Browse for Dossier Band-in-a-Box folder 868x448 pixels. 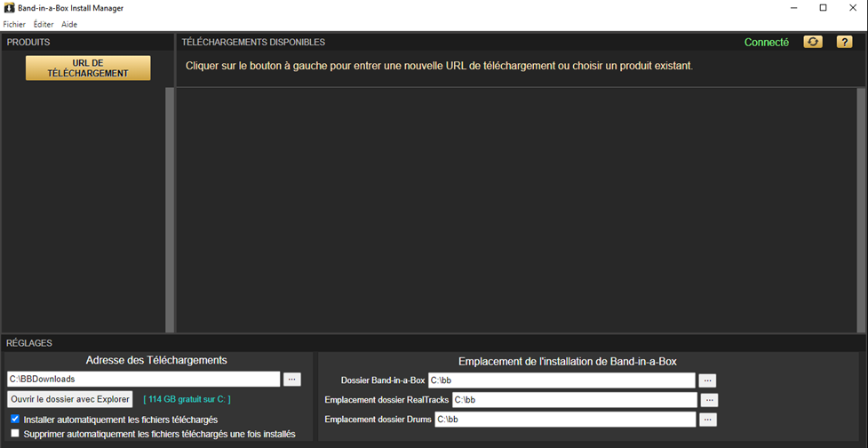[707, 380]
